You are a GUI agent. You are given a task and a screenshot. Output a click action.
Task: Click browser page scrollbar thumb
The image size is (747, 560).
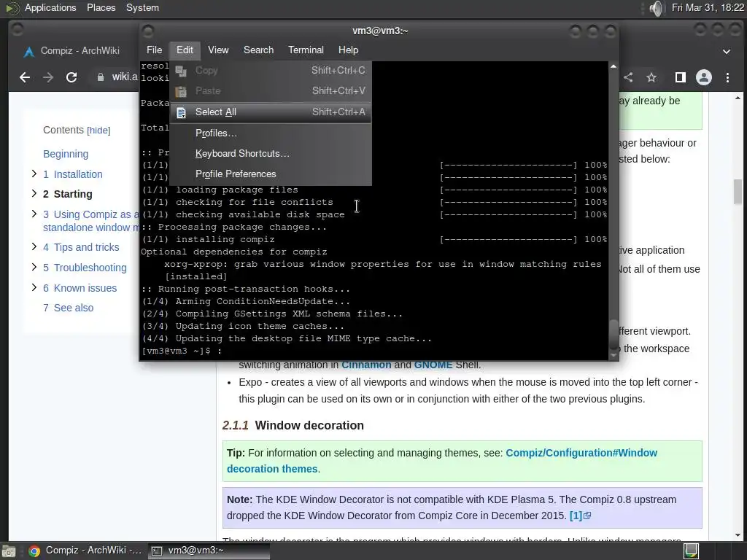[x=738, y=192]
